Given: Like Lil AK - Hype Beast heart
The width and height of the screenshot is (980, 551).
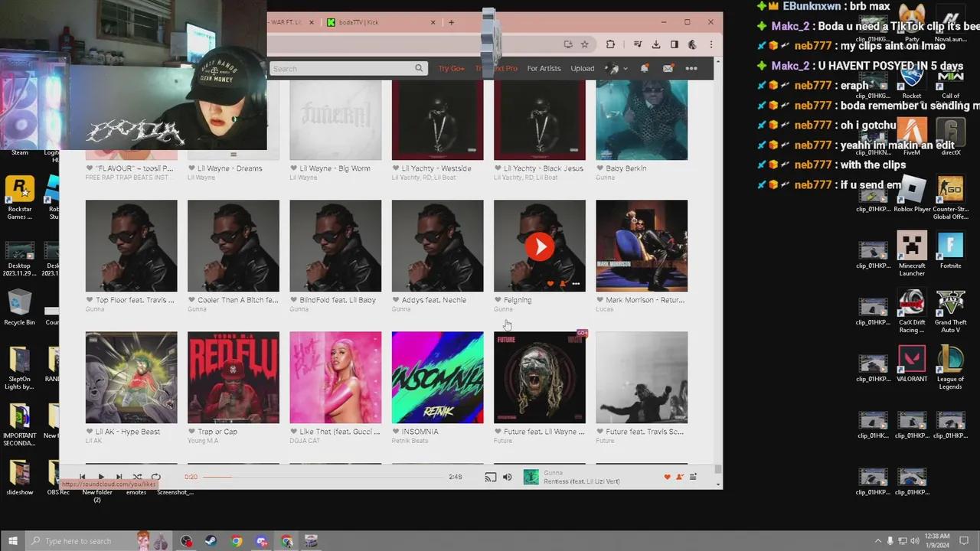Looking at the screenshot, I should 90,432.
